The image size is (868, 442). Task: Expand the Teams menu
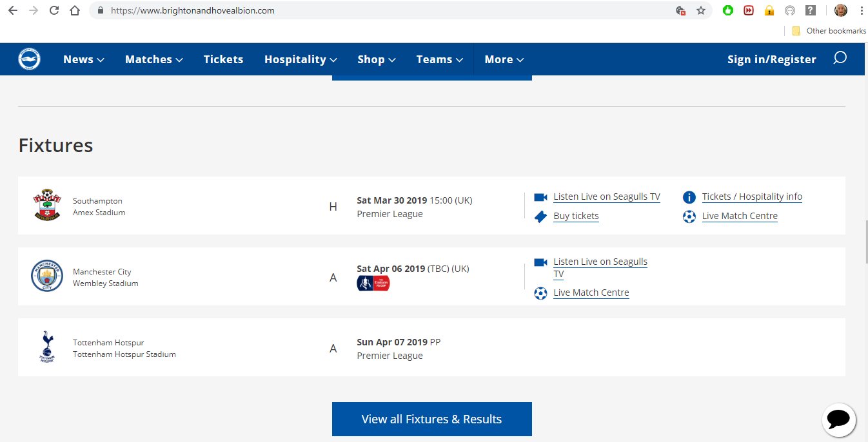point(440,59)
